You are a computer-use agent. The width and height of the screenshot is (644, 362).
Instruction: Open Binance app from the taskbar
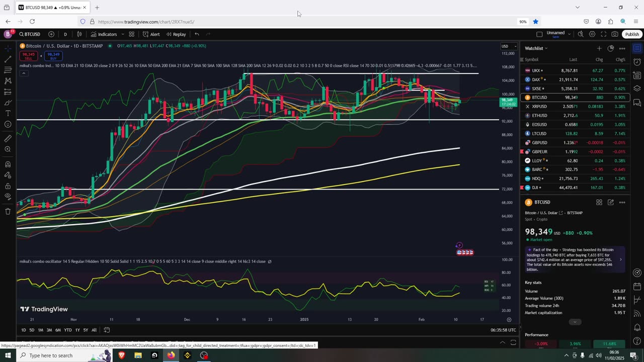tap(188, 355)
